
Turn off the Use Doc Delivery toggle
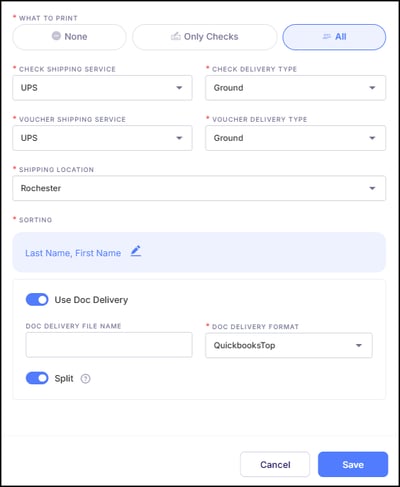pyautogui.click(x=37, y=300)
